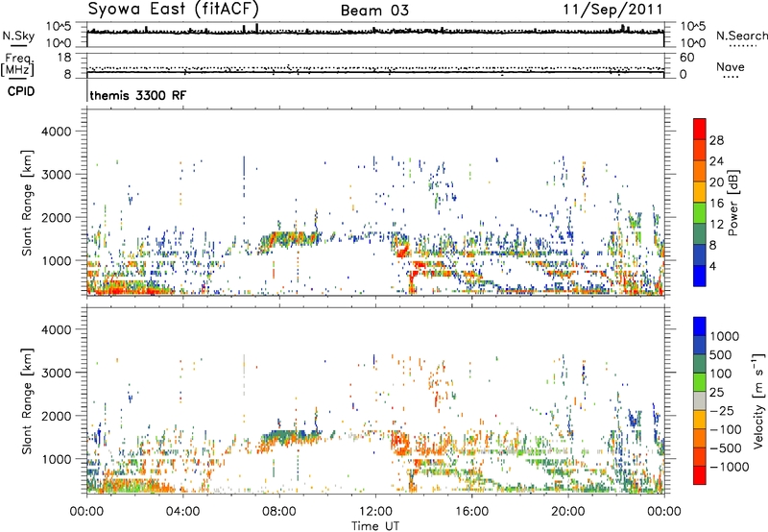Click the '1000' velocity colorbar tick
The width and height of the screenshot is (768, 532).
point(725,336)
